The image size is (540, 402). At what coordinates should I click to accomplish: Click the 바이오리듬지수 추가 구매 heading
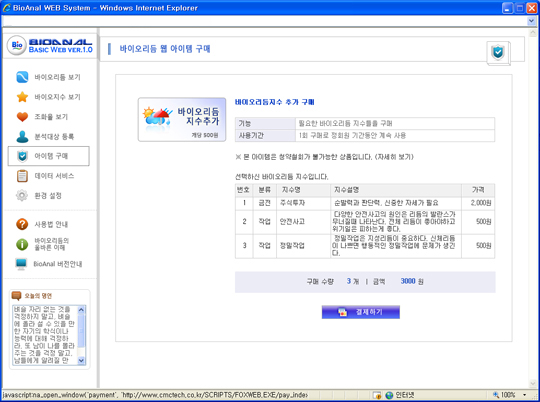click(274, 102)
